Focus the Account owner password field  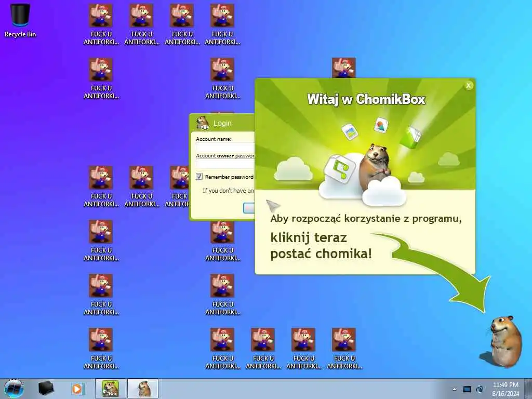click(225, 164)
